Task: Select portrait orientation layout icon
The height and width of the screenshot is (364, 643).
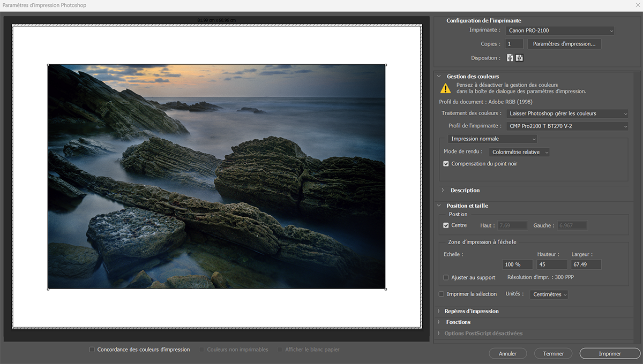Action: (510, 58)
